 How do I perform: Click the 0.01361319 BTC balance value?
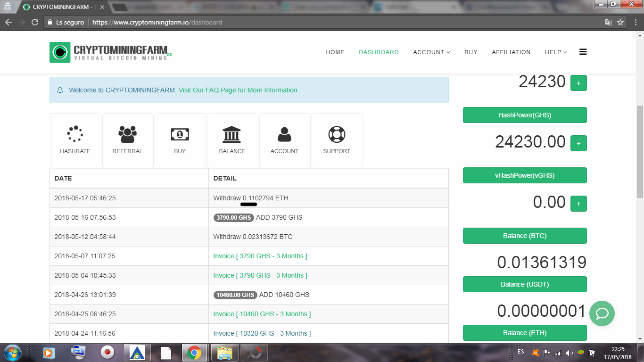click(542, 263)
